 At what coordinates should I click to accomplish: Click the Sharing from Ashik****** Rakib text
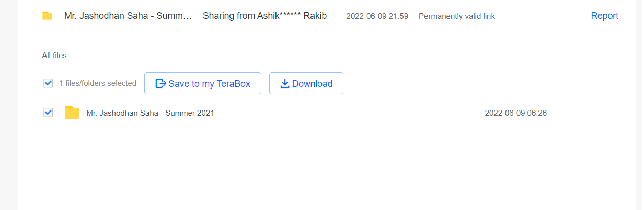(x=264, y=16)
